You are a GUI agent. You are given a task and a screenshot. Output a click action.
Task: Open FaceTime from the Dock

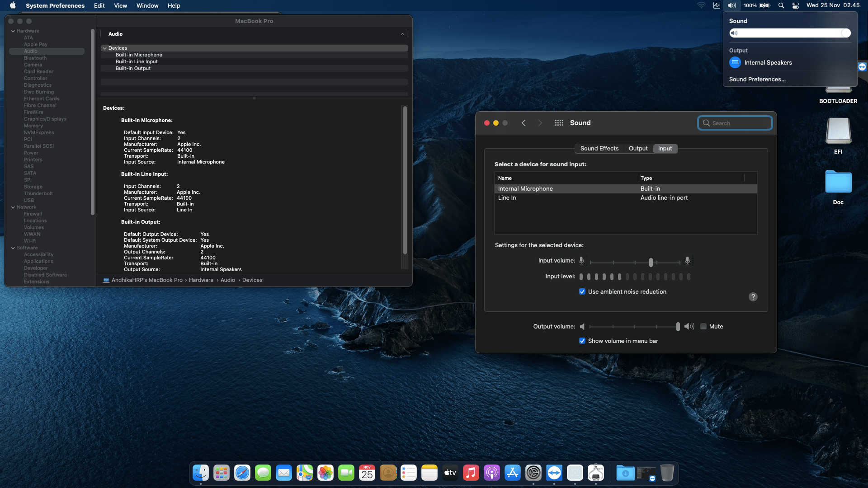[346, 473]
